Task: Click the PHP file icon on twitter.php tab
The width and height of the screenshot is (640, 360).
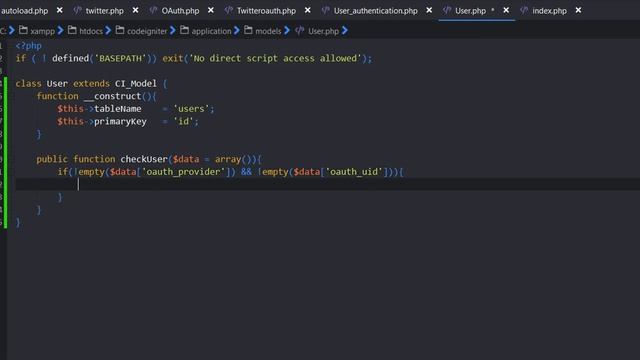Action: pyautogui.click(x=77, y=10)
